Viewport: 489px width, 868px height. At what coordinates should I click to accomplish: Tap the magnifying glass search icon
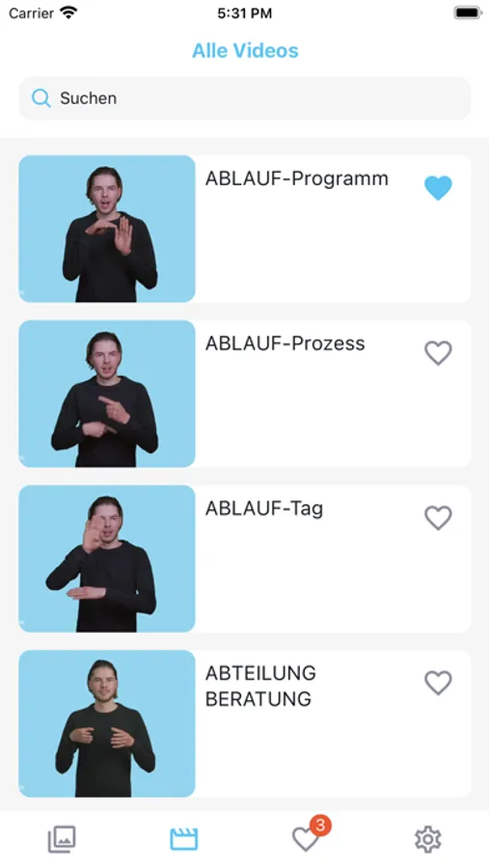click(41, 98)
